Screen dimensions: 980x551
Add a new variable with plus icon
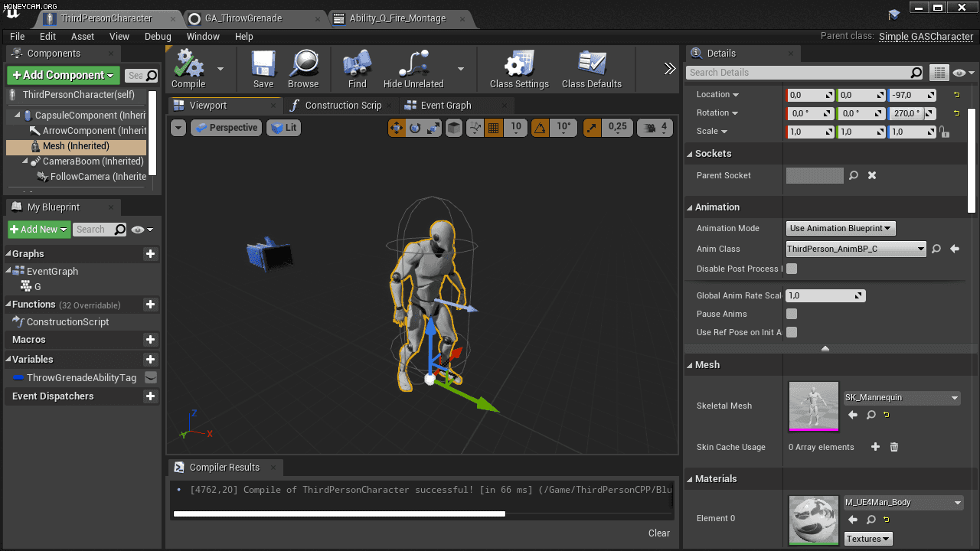(150, 360)
